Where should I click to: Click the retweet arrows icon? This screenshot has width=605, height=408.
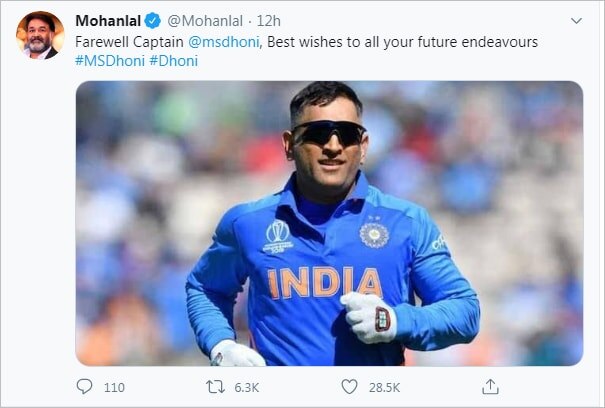[214, 387]
